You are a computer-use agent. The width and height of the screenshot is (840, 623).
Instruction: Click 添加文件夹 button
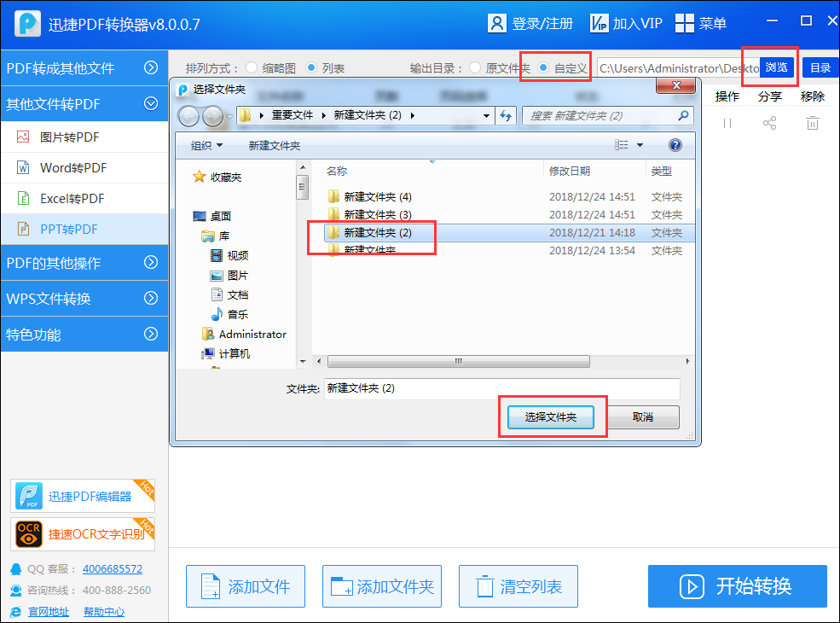click(382, 586)
